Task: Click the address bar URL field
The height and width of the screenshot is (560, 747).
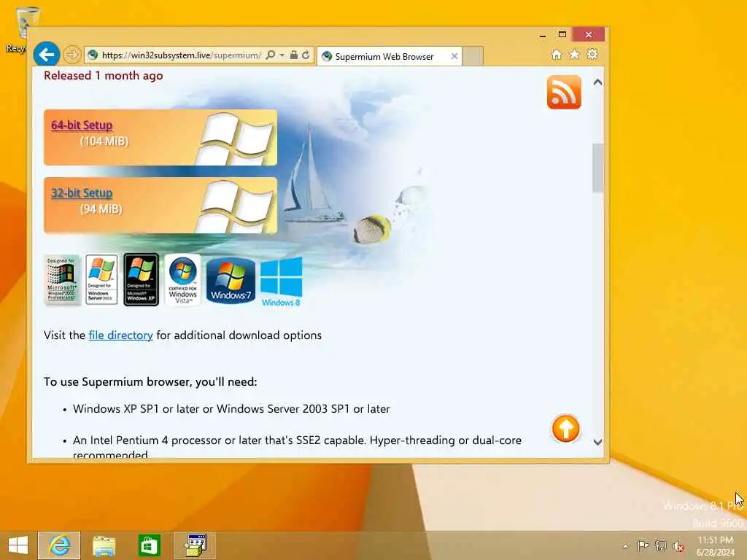Action: click(181, 55)
